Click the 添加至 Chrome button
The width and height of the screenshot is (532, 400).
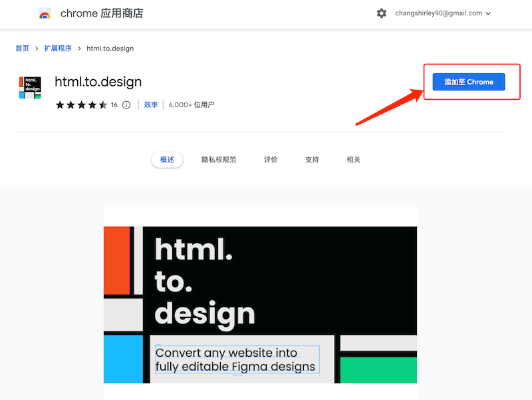[x=468, y=81]
